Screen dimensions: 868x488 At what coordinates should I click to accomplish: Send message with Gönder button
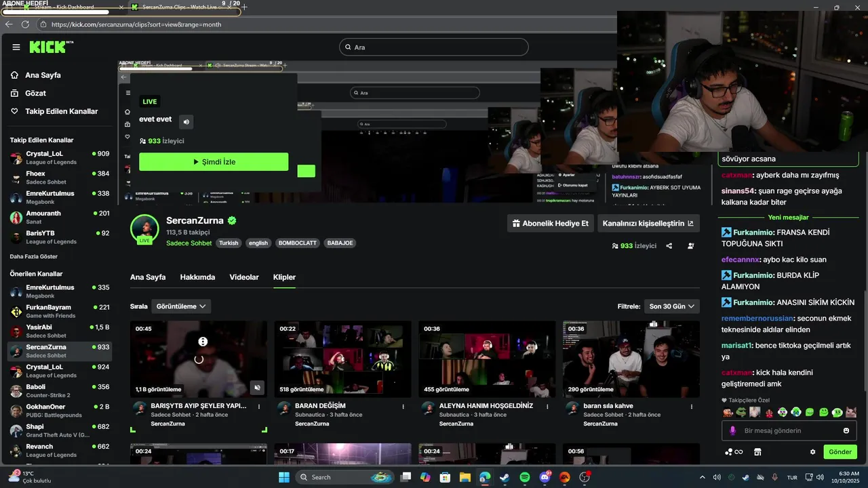pos(840,452)
